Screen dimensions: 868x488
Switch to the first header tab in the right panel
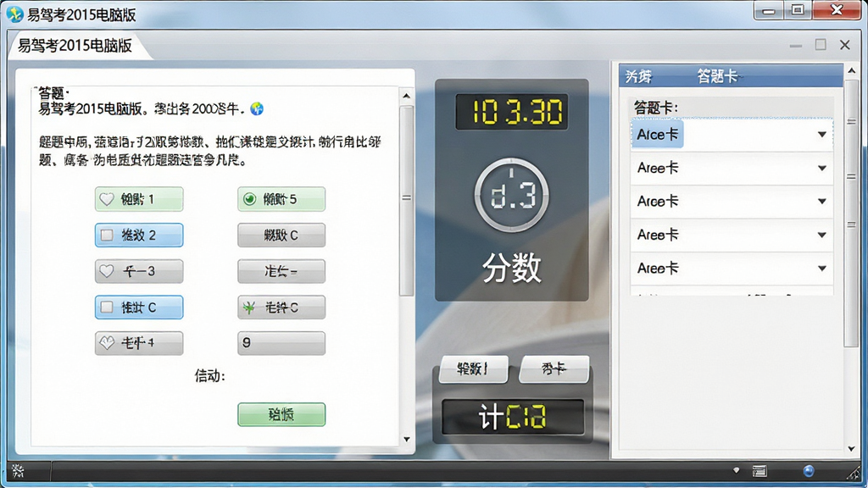[x=638, y=76]
